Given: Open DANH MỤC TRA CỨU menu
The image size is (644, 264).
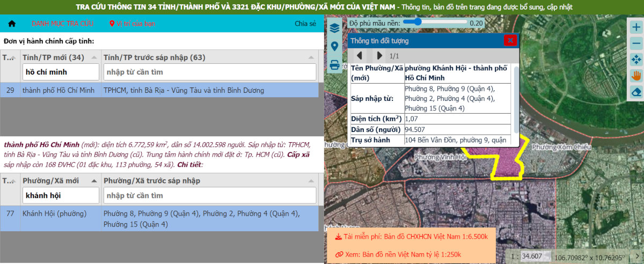Looking at the screenshot, I should [62, 24].
